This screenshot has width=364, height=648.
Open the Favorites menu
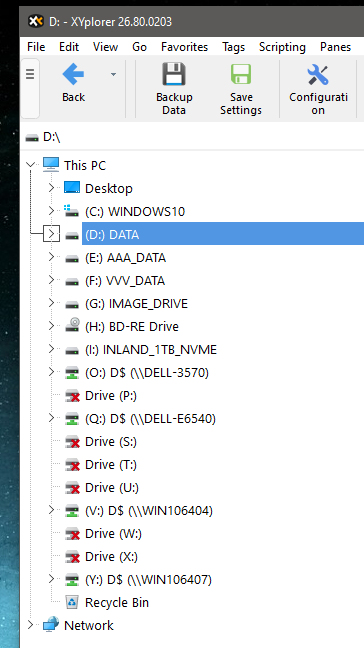pyautogui.click(x=185, y=47)
